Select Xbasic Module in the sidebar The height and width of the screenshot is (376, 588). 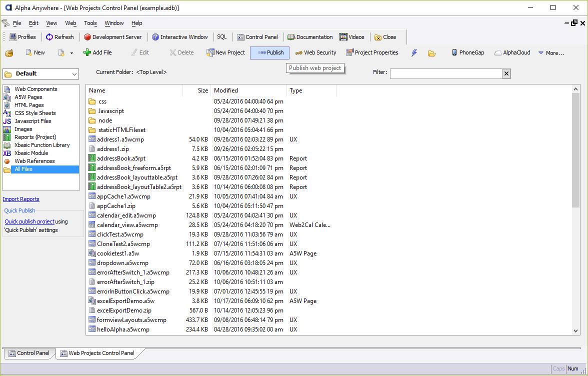point(31,153)
